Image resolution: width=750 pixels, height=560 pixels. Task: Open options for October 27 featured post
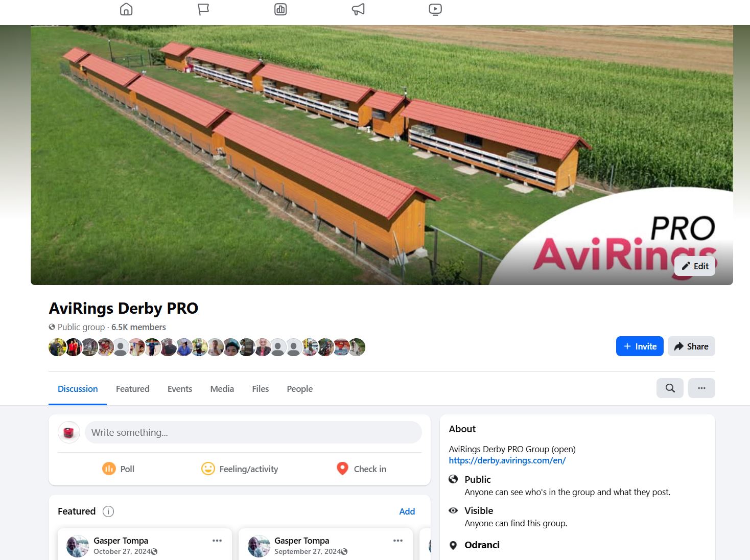[x=217, y=541]
